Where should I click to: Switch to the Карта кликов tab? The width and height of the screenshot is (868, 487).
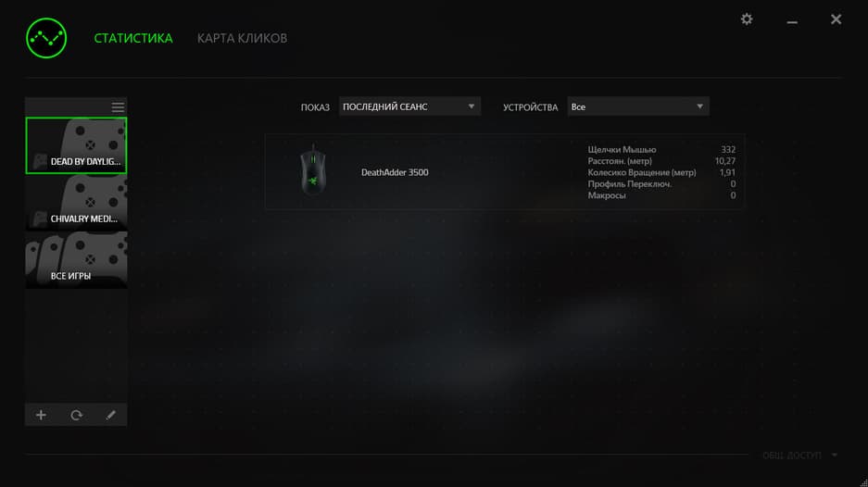click(242, 38)
